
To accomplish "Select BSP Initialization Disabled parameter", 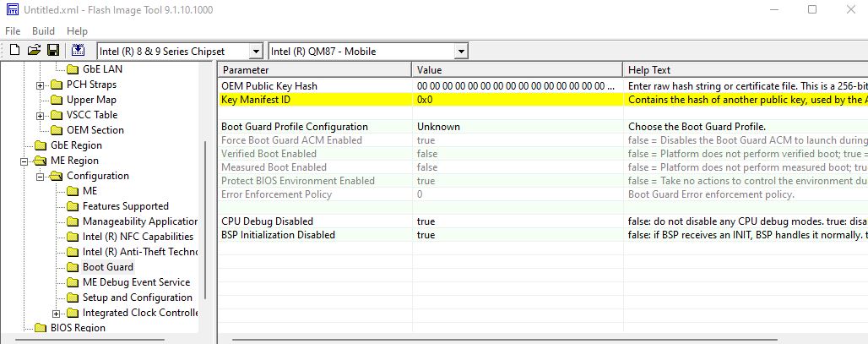I will [x=278, y=235].
